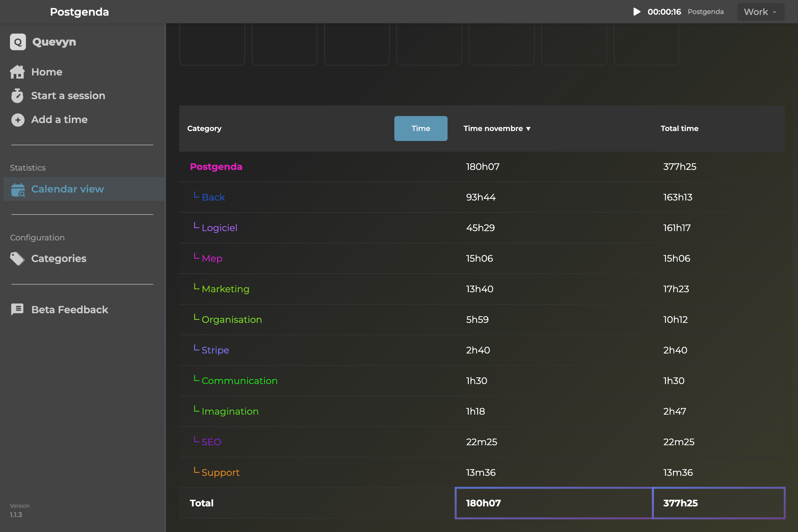Click the Calendar view calendar icon
798x532 pixels.
(18, 190)
